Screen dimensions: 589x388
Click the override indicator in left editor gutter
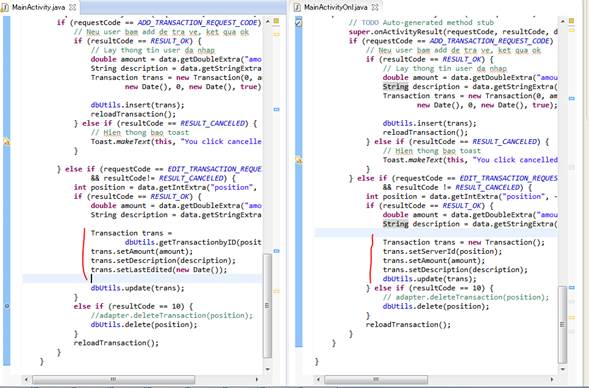pos(7,306)
